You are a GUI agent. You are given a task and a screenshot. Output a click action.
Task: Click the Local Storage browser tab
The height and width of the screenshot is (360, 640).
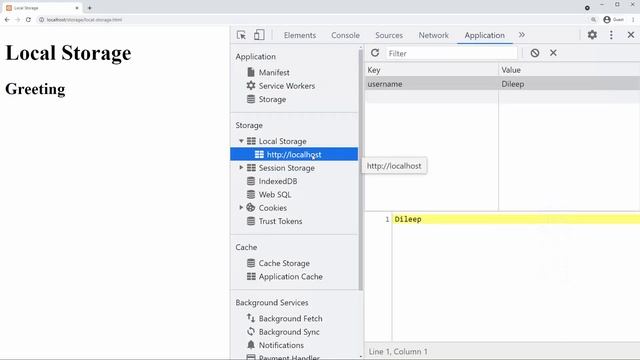pos(42,8)
